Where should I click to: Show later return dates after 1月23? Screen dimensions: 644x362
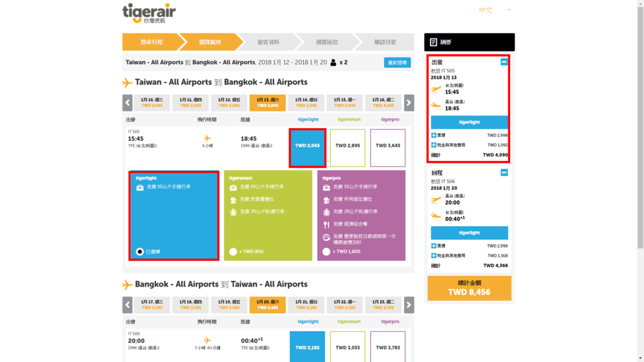tap(409, 305)
